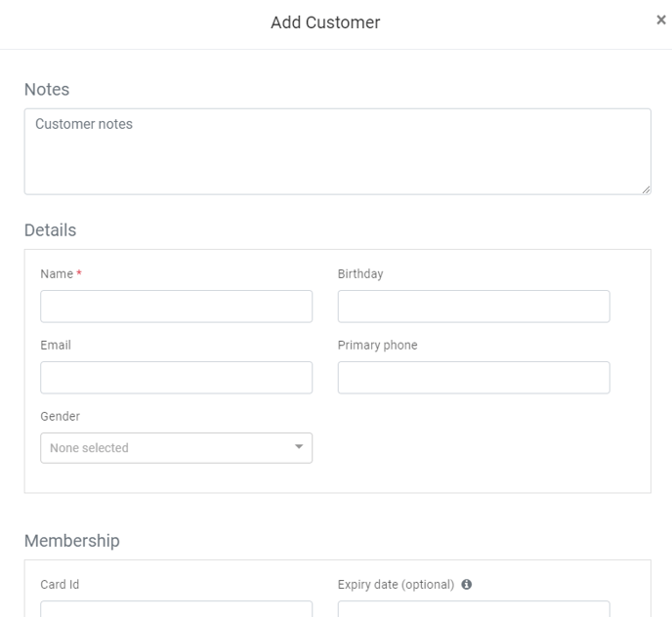This screenshot has width=672, height=617.
Task: Select the Birthday input field
Action: [x=474, y=307]
